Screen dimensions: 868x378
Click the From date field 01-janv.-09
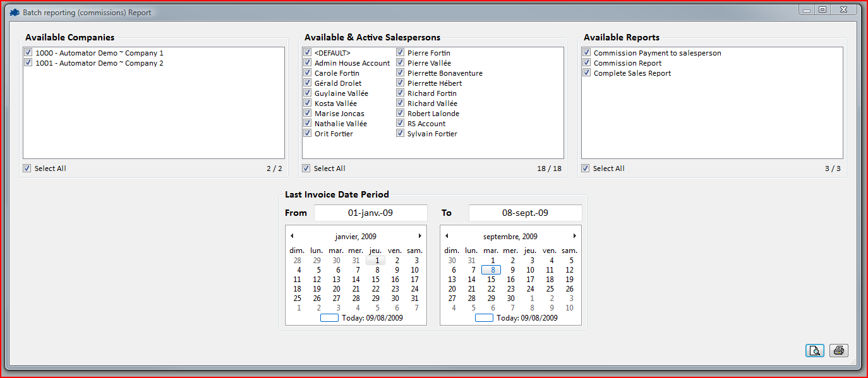click(370, 213)
